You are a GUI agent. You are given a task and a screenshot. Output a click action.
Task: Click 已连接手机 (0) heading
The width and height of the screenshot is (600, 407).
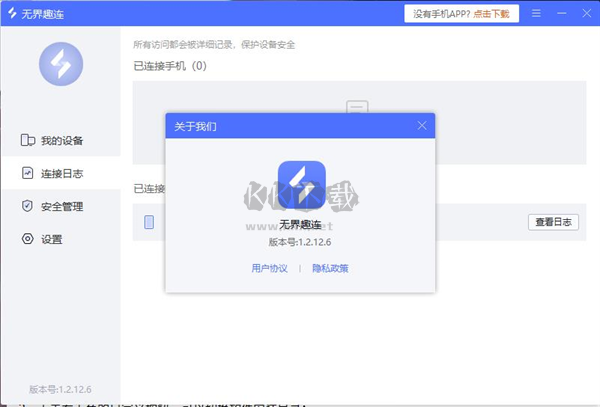(170, 66)
